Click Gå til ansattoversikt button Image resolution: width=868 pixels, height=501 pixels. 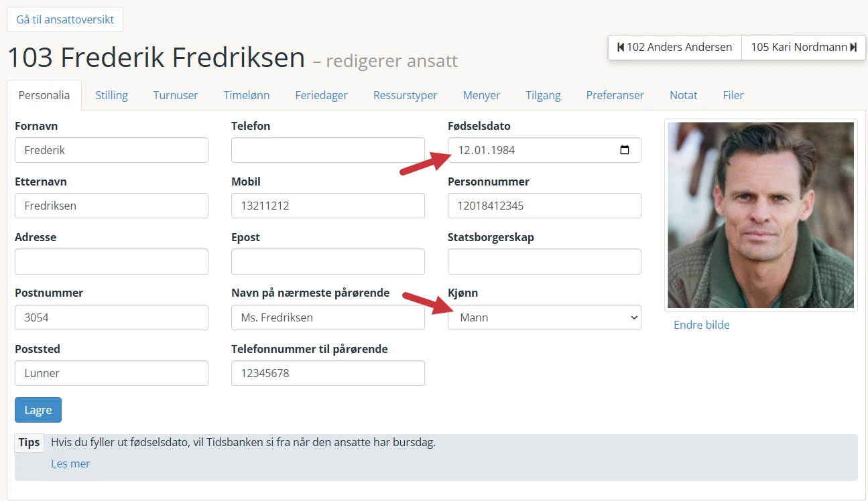pyautogui.click(x=65, y=19)
